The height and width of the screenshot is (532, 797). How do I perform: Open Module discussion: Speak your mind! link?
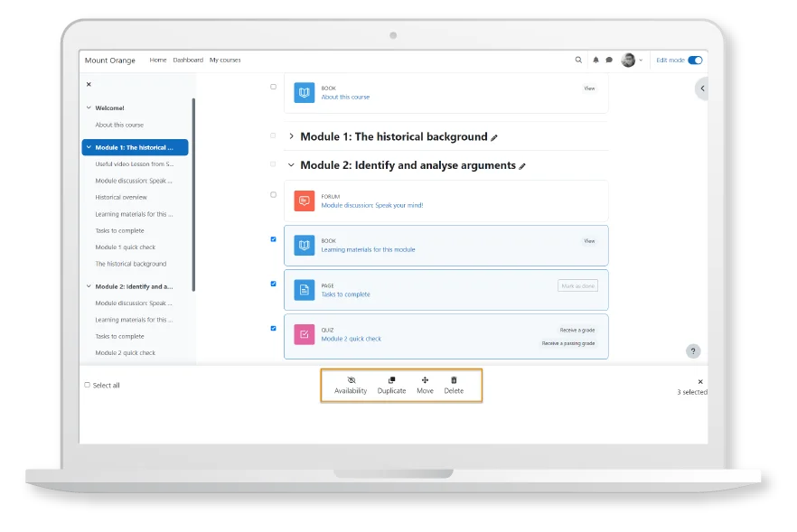point(372,205)
